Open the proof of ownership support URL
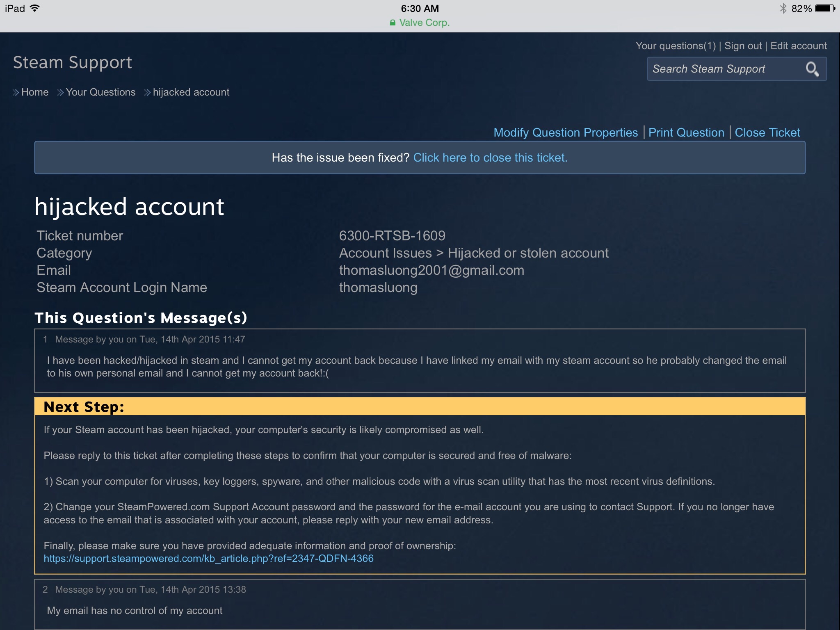The image size is (840, 630). [208, 559]
